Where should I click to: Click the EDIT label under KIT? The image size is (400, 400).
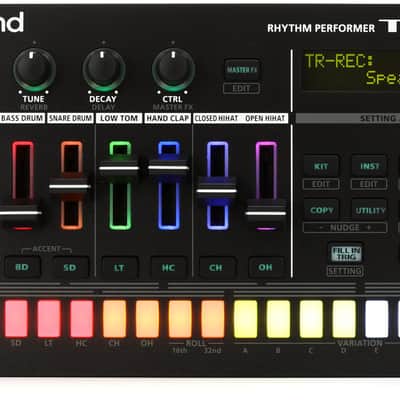click(321, 184)
